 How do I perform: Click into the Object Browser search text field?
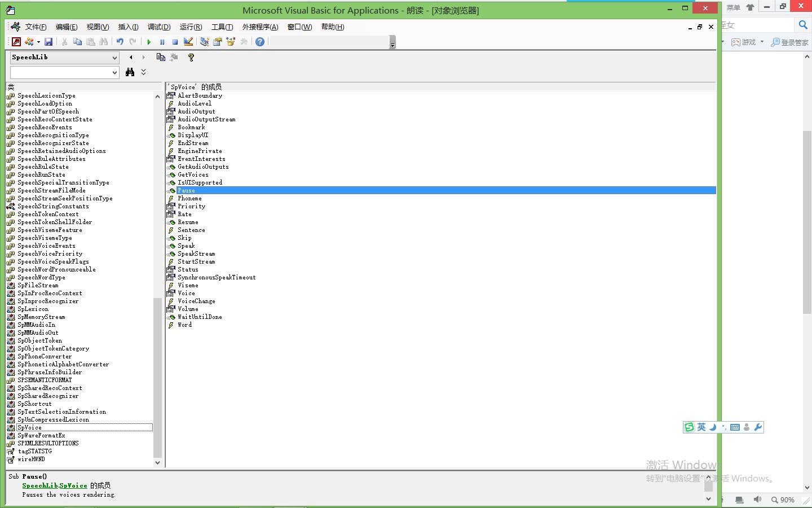[x=60, y=73]
